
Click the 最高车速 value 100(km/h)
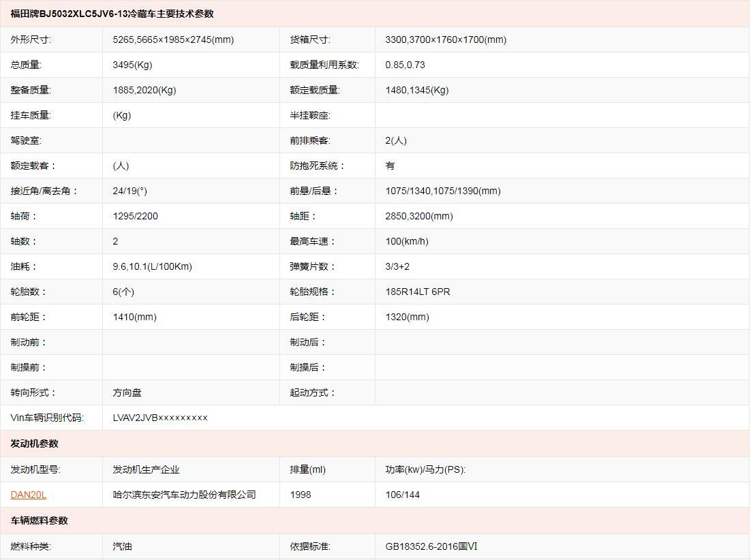tap(407, 241)
